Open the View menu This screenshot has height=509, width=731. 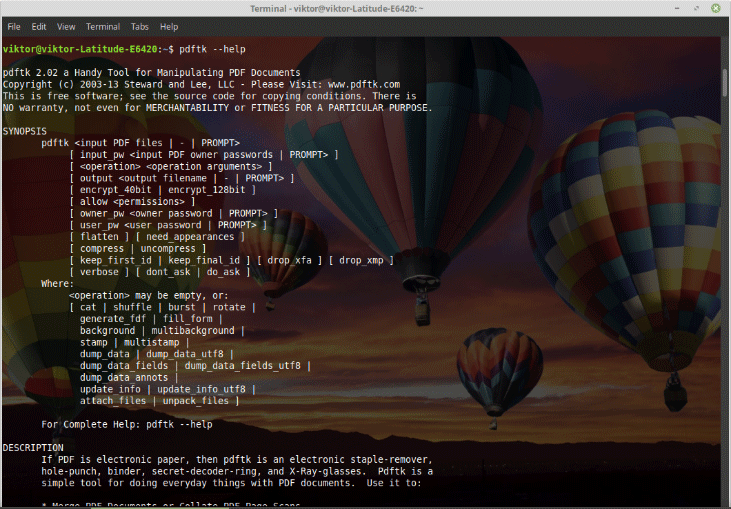(66, 26)
